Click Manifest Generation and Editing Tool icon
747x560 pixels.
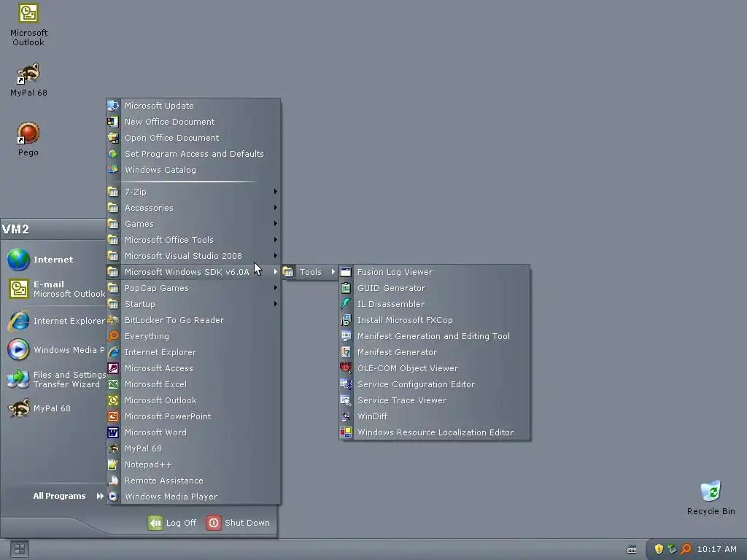[x=346, y=336]
